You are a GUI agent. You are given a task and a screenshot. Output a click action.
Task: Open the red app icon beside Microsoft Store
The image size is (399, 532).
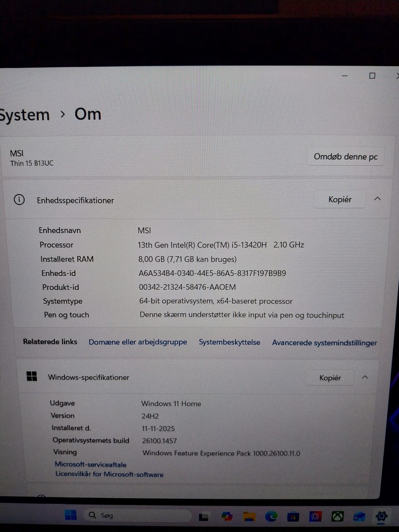click(x=315, y=517)
